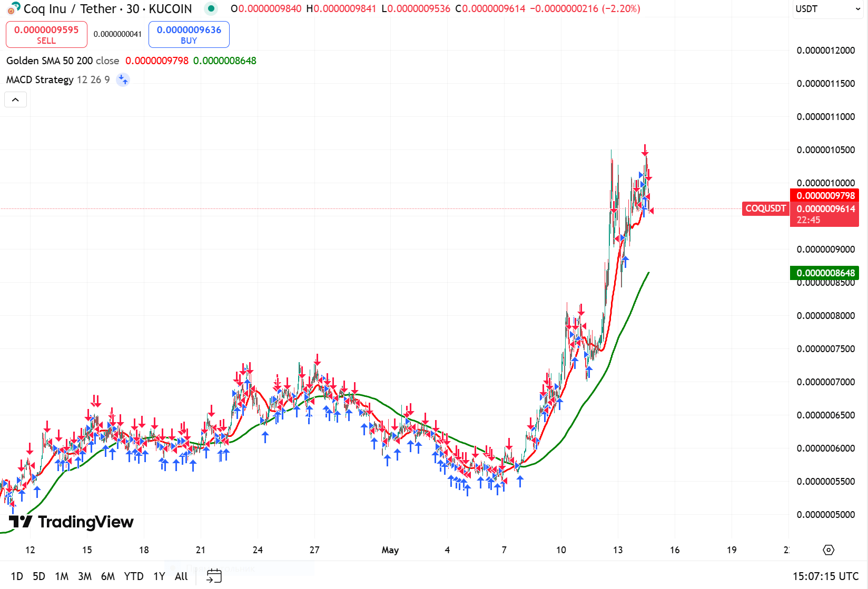Click the Coq Inu coin logo icon

(14, 8)
